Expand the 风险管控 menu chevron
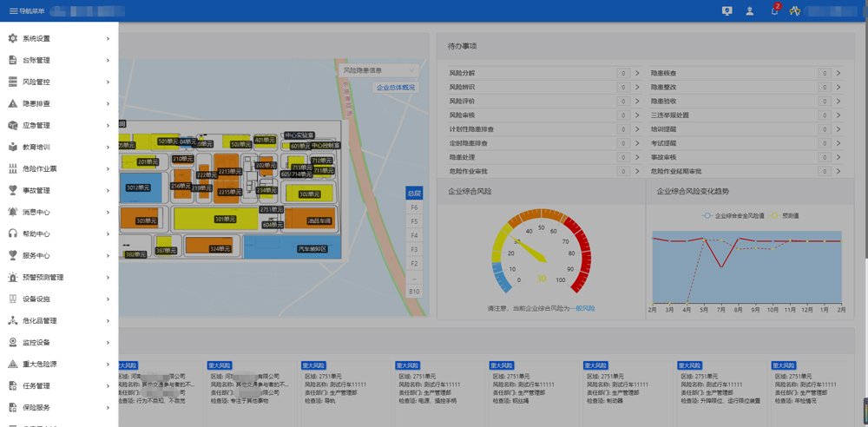 click(x=108, y=82)
